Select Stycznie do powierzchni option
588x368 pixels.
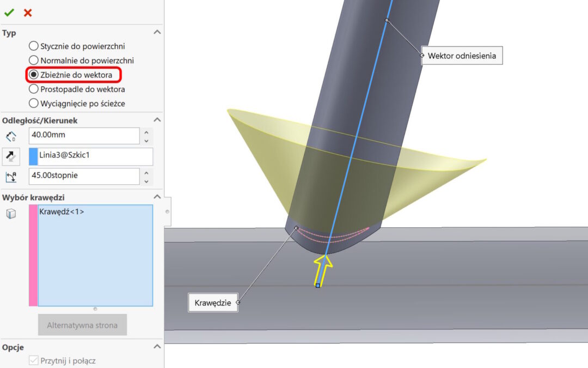click(x=34, y=46)
